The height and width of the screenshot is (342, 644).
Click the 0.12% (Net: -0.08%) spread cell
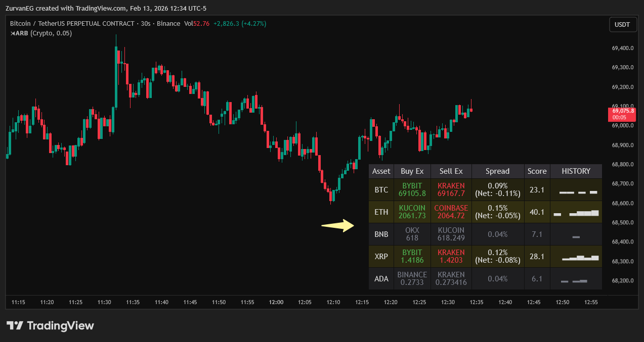(x=498, y=257)
